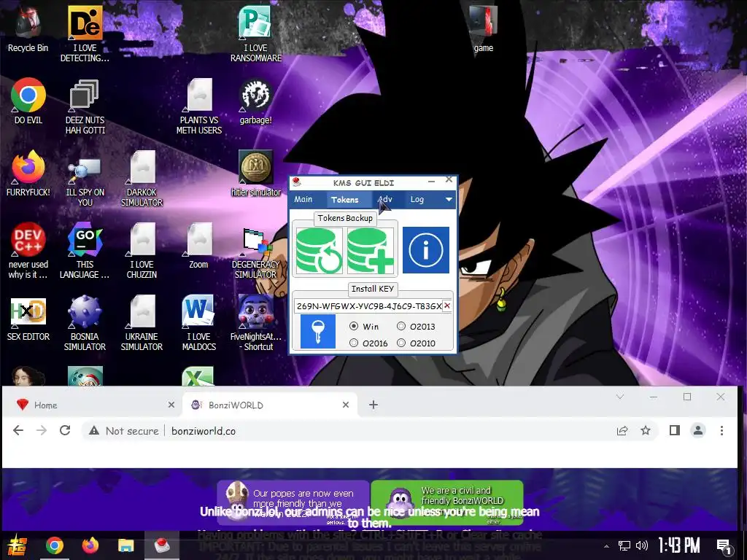The height and width of the screenshot is (560, 747).
Task: Open the I LOVE RANSOMWARE Publisher icon
Action: pos(256,34)
